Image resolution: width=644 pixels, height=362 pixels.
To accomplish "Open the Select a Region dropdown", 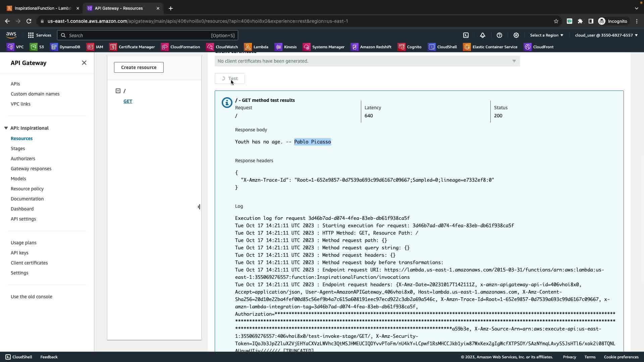I will (x=546, y=35).
